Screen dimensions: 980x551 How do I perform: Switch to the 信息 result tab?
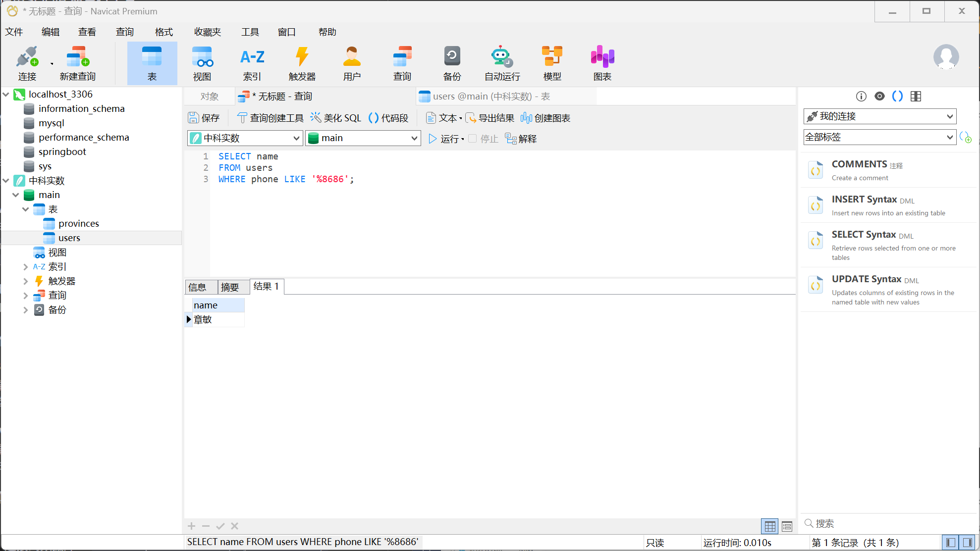(198, 287)
